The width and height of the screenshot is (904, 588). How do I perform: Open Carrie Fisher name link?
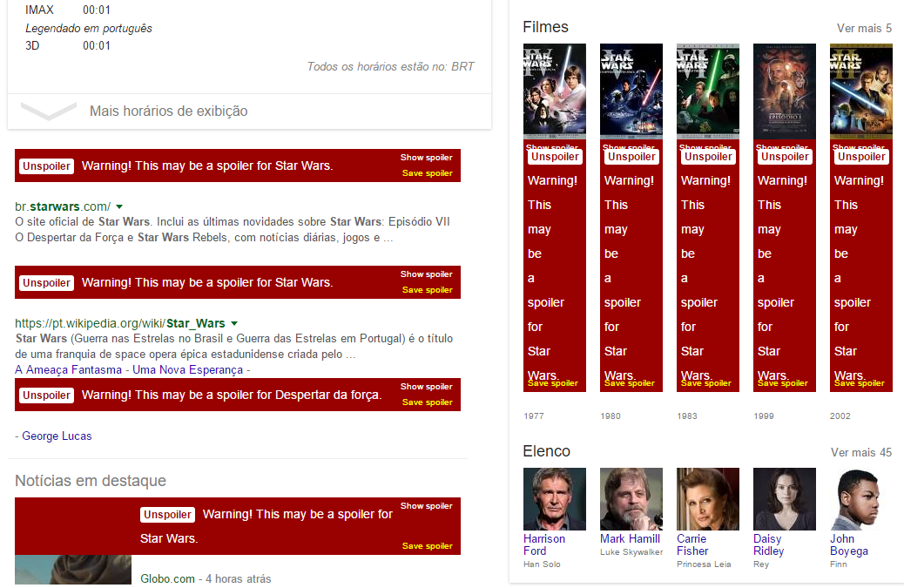point(691,544)
